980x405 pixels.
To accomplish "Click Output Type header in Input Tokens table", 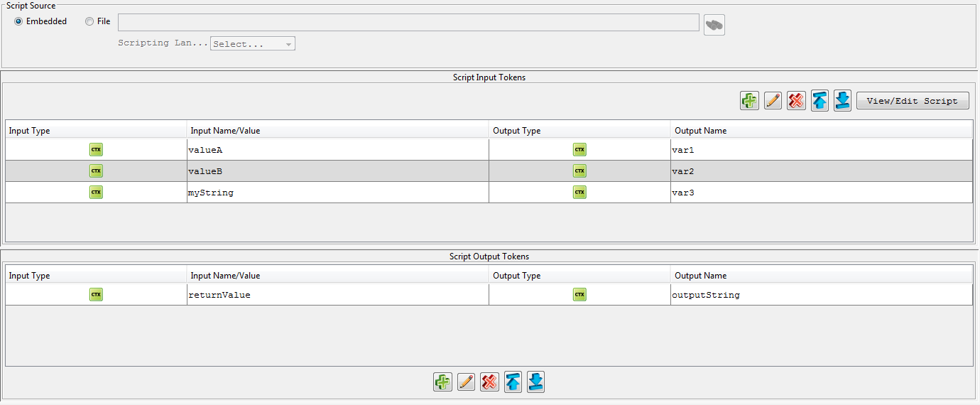I will pyautogui.click(x=579, y=130).
